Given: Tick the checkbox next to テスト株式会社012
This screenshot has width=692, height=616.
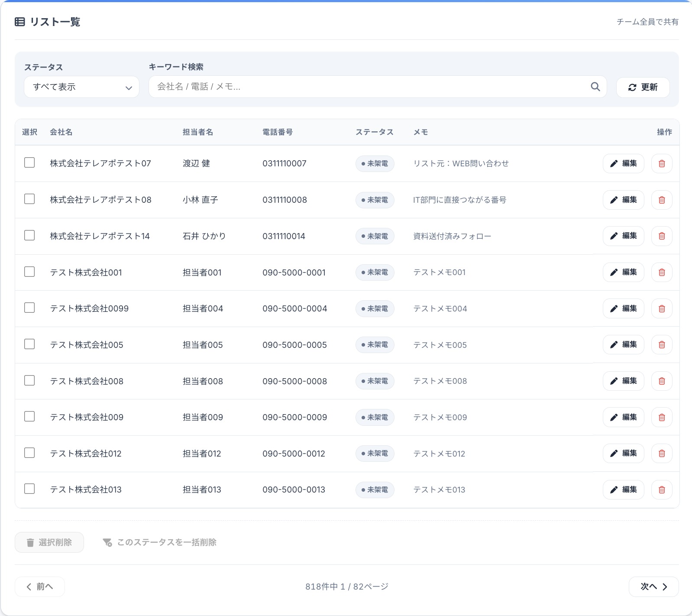Looking at the screenshot, I should coord(29,453).
